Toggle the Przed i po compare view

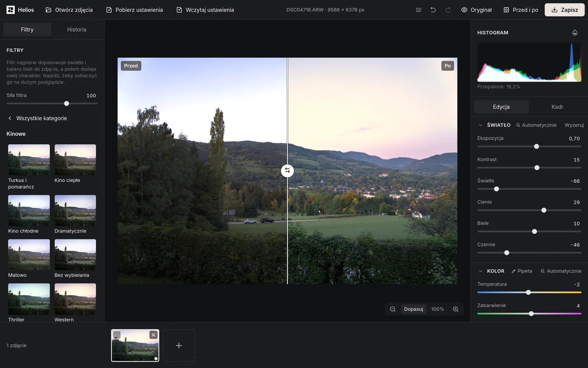click(521, 10)
